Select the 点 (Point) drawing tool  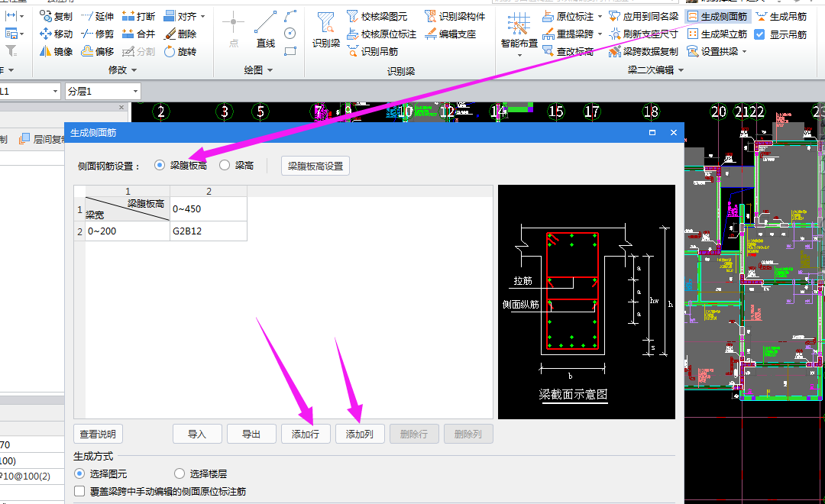click(x=234, y=30)
